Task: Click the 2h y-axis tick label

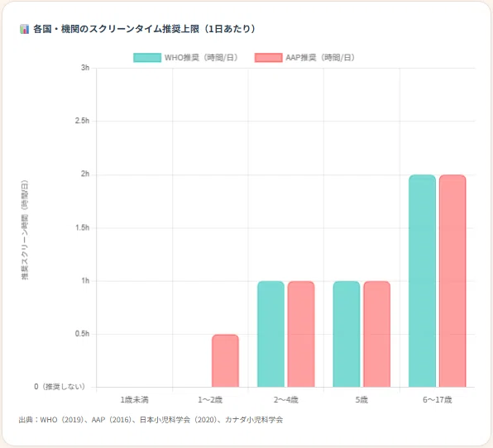Action: coord(85,174)
